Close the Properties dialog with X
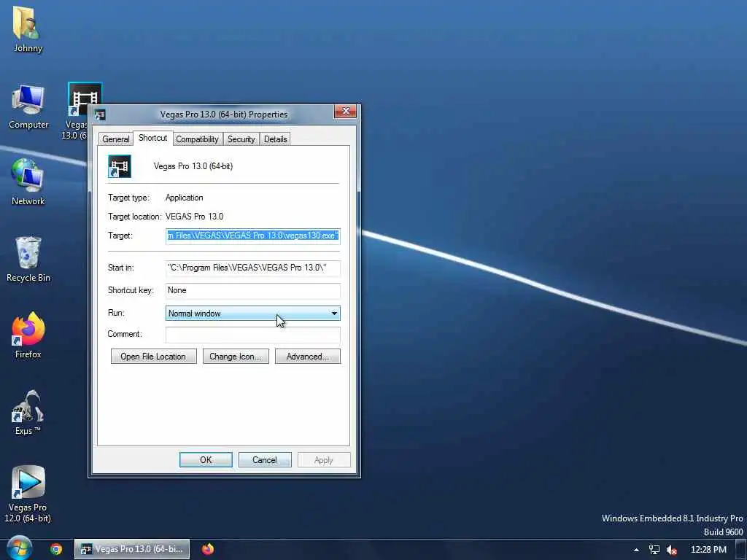 point(346,111)
